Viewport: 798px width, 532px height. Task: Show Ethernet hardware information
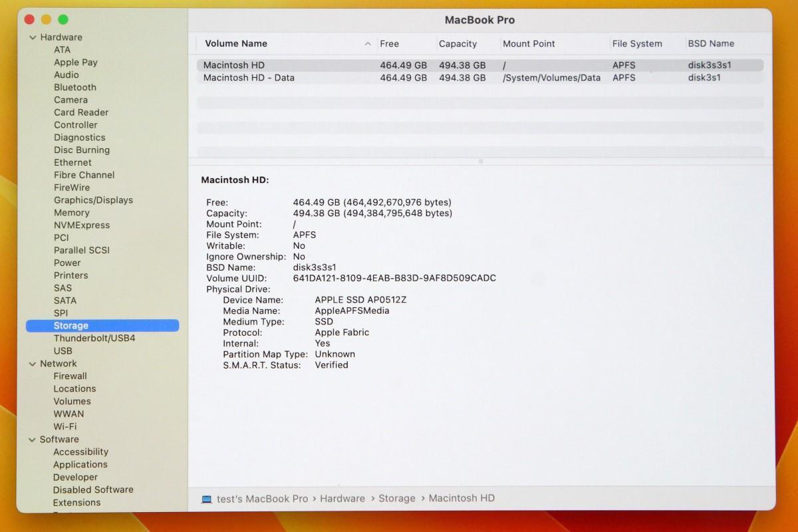[73, 163]
